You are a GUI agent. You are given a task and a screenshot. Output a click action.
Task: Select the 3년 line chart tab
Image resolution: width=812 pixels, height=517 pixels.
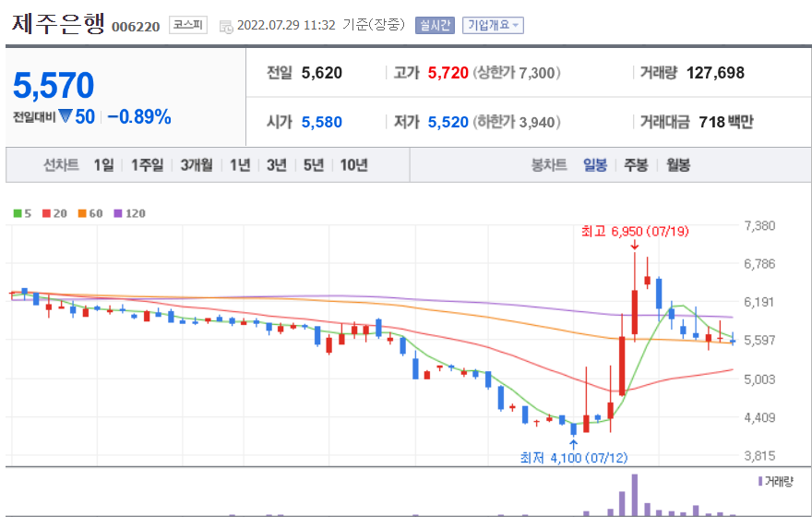(x=277, y=164)
